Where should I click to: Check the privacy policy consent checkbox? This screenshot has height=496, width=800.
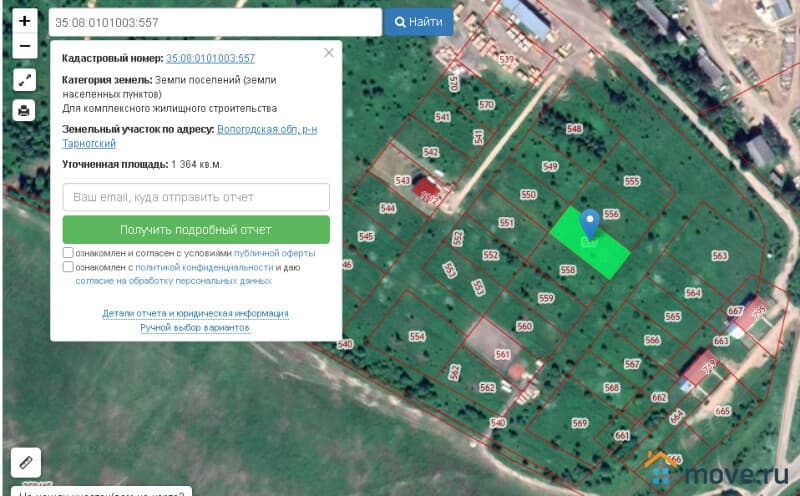coord(68,267)
